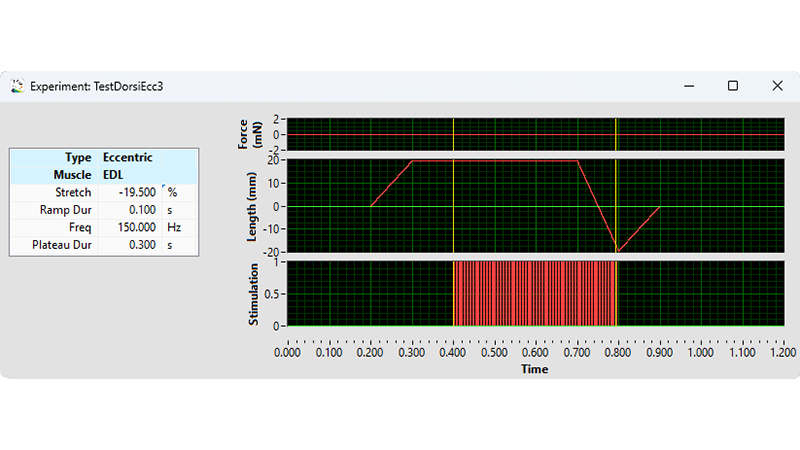Close the TestDorsiEcc3 experiment window
The image size is (800, 450).
coord(777,86)
